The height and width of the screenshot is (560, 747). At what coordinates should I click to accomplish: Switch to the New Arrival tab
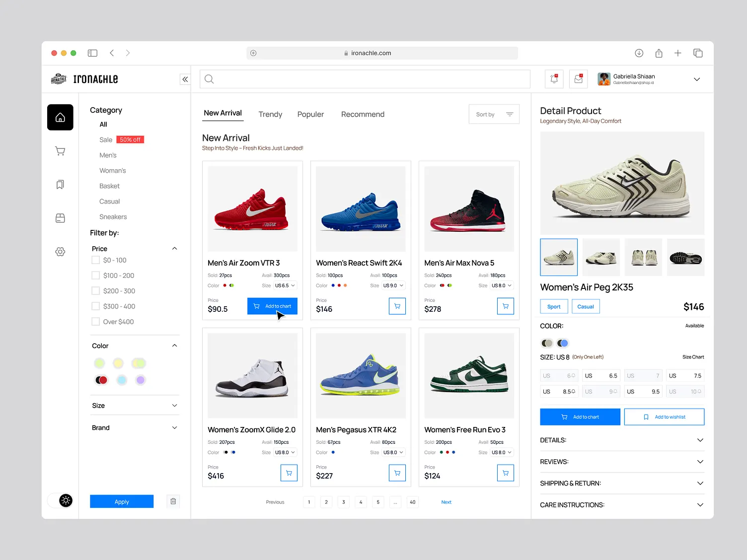coord(223,113)
